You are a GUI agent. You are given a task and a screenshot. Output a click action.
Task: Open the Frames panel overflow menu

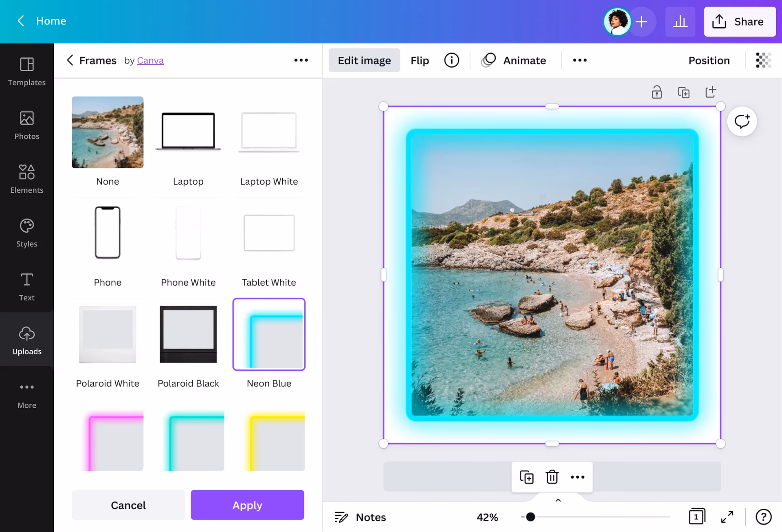[x=301, y=60]
